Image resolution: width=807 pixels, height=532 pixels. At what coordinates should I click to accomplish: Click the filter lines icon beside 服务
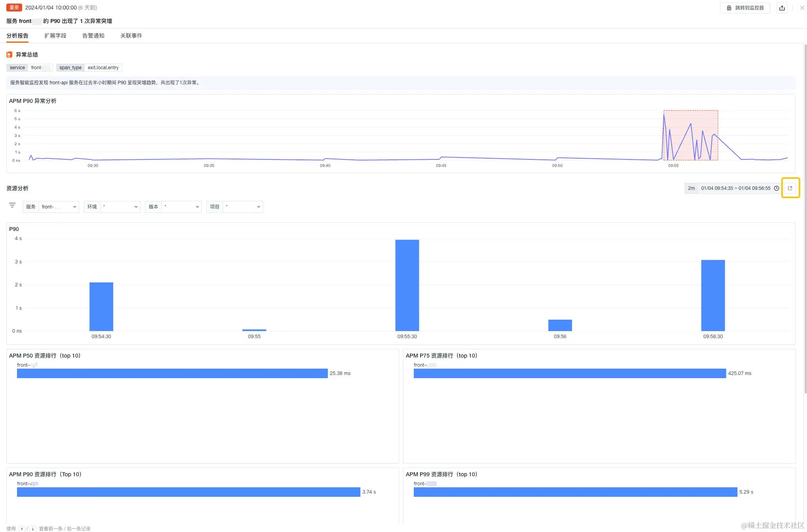[12, 205]
